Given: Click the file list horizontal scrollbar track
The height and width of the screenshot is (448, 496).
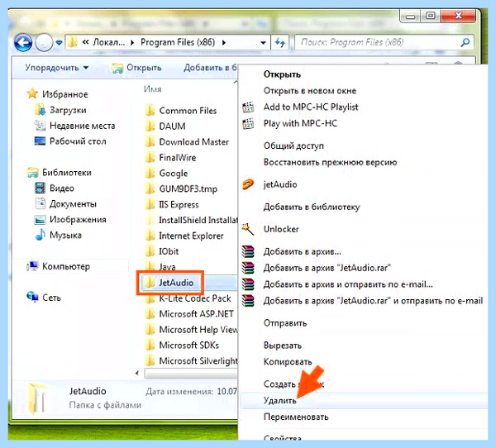Looking at the screenshot, I should coord(191,374).
